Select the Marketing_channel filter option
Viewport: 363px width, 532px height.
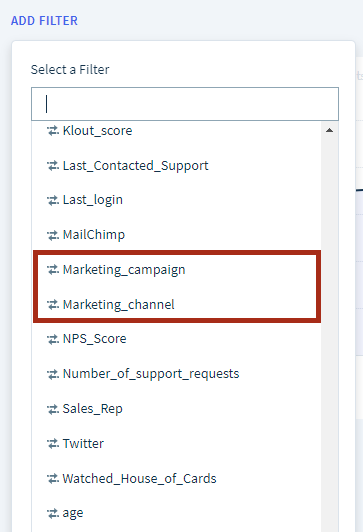[x=176, y=305]
